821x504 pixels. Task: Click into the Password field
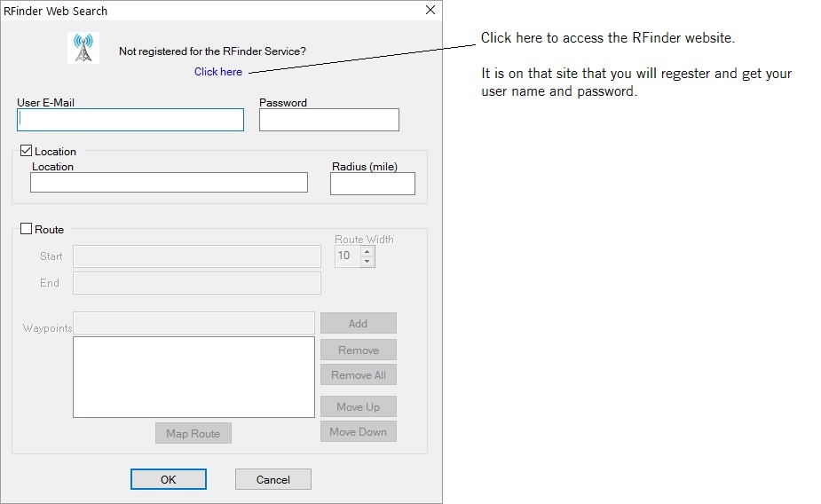(328, 120)
